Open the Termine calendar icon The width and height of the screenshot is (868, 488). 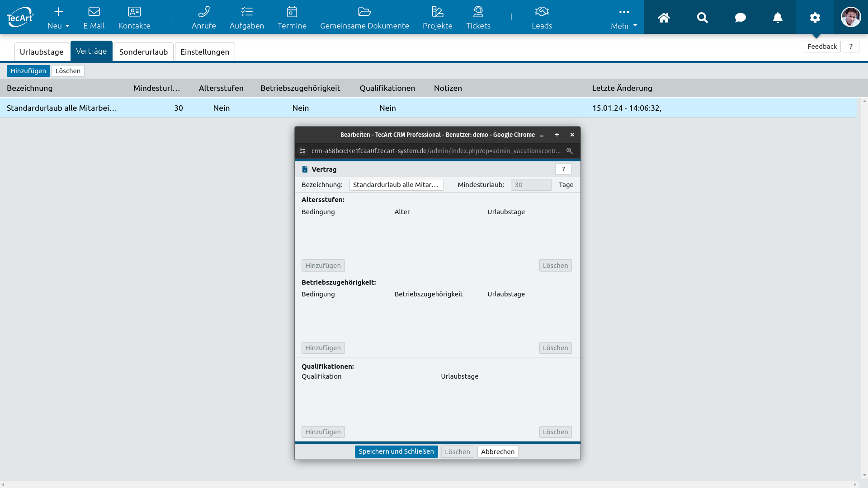point(292,12)
